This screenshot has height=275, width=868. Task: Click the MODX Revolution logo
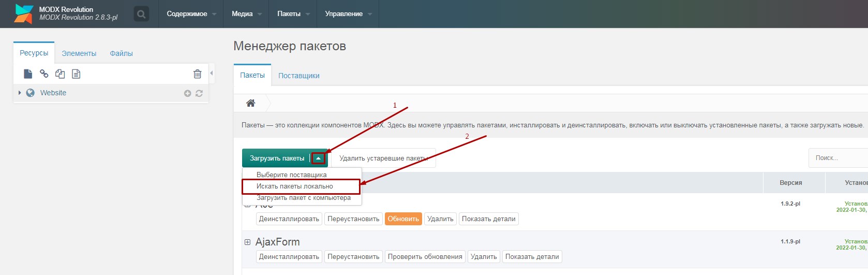pyautogui.click(x=24, y=14)
